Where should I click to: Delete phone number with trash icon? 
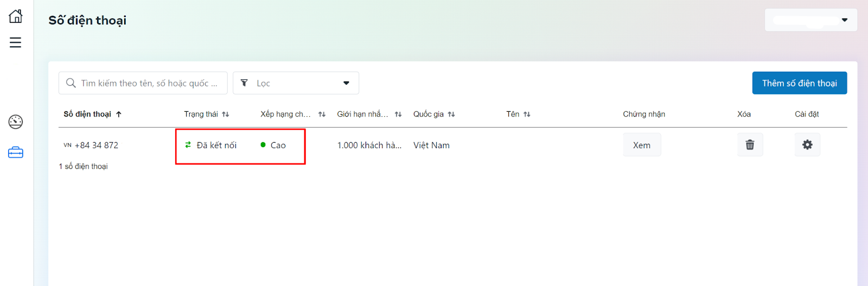(x=750, y=145)
